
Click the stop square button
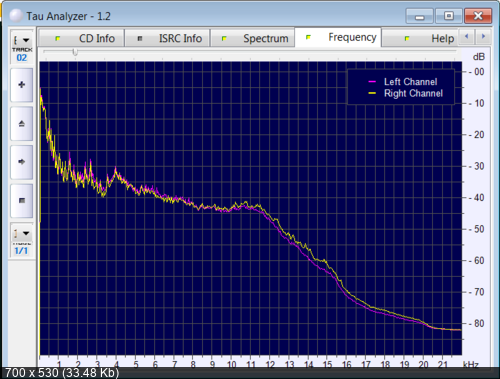point(22,200)
